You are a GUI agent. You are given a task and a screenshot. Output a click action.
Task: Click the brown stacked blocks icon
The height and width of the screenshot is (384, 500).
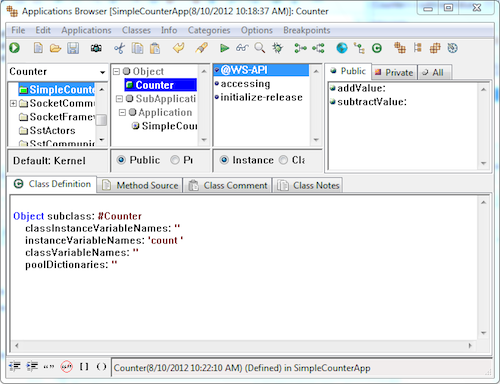click(x=400, y=48)
